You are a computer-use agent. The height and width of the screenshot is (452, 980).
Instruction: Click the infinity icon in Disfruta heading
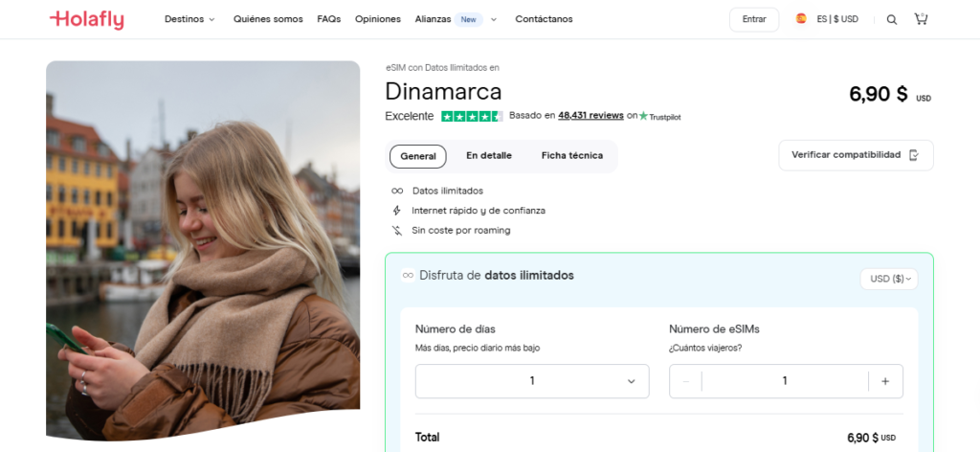tap(408, 275)
